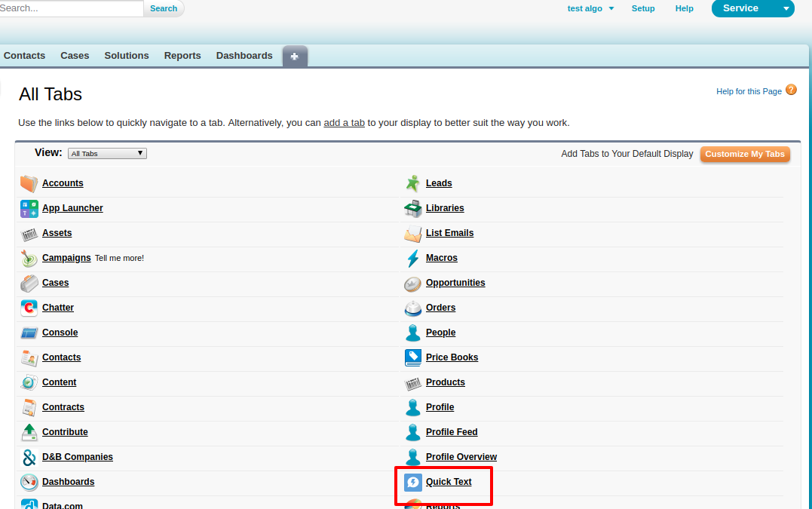This screenshot has height=509, width=812.
Task: Click the orange help question mark icon
Action: point(791,90)
